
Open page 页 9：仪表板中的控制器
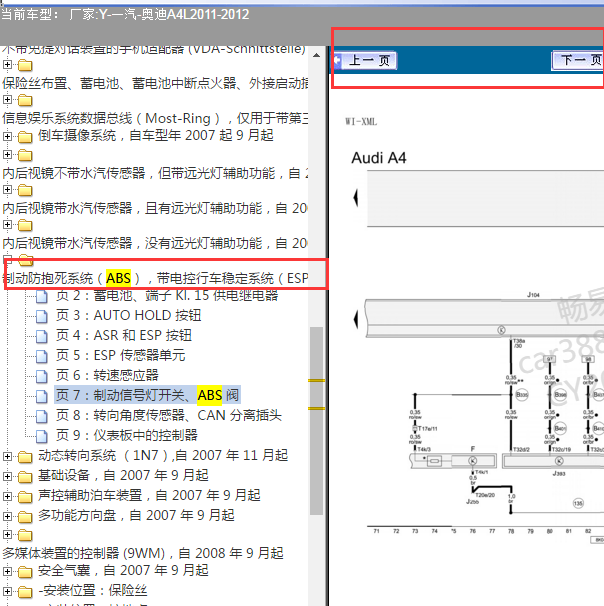126,436
